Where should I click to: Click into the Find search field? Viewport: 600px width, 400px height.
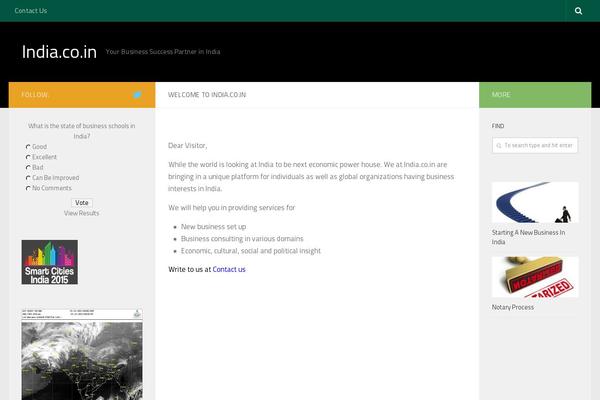pos(540,146)
